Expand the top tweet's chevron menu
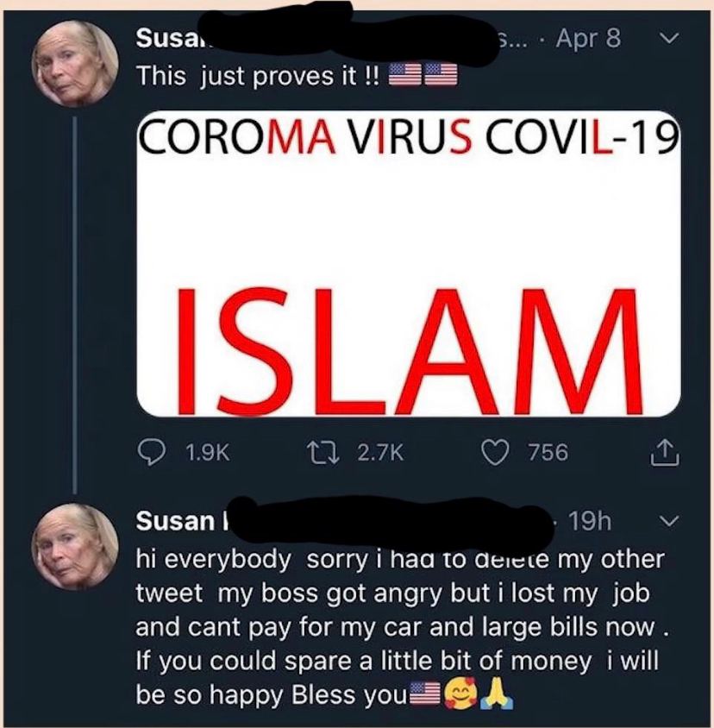This screenshot has height=728, width=714. pyautogui.click(x=669, y=38)
